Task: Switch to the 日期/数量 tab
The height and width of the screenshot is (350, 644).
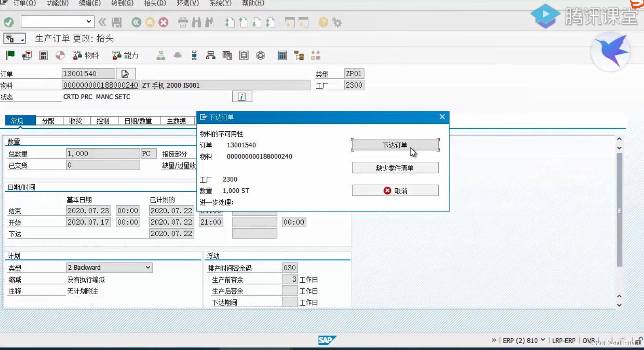Action: pyautogui.click(x=139, y=121)
